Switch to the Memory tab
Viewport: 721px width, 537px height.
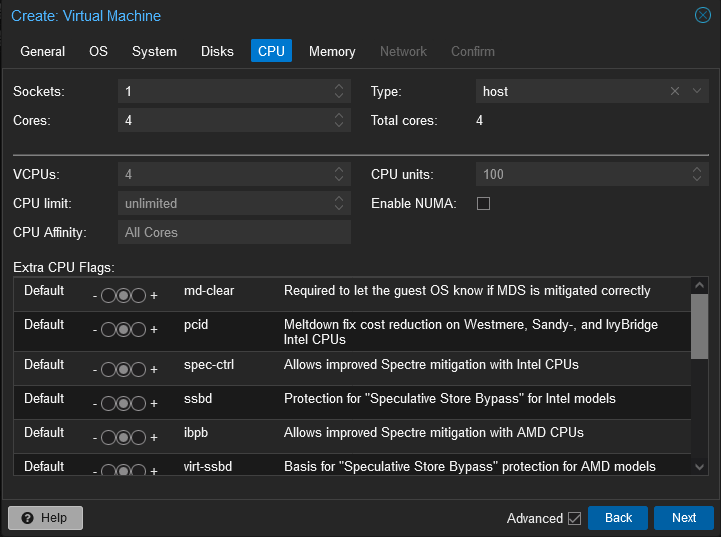click(x=332, y=51)
